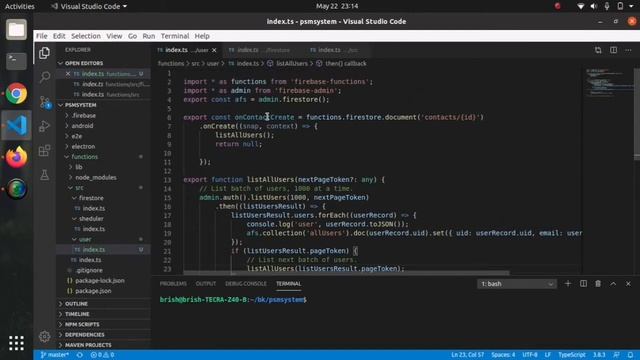Open errors and warnings count in status bar
This screenshot has height=360, width=640.
102,355
